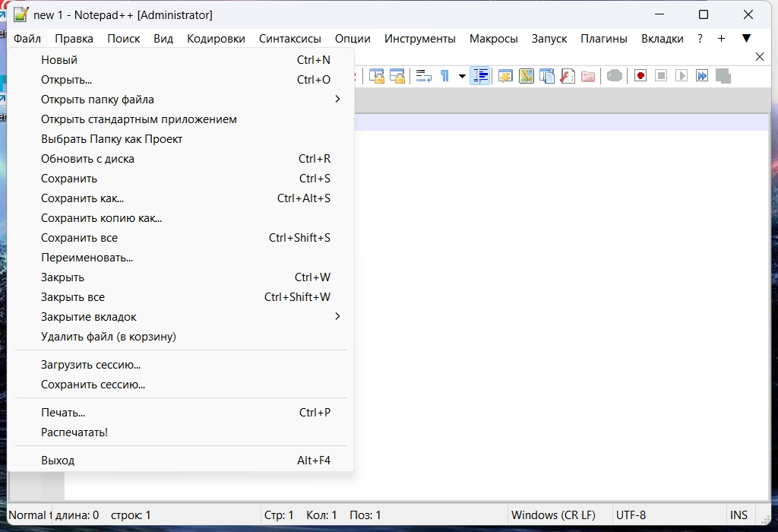Click 'Загрузить сессию...'
This screenshot has width=778, height=532.
tap(181, 366)
